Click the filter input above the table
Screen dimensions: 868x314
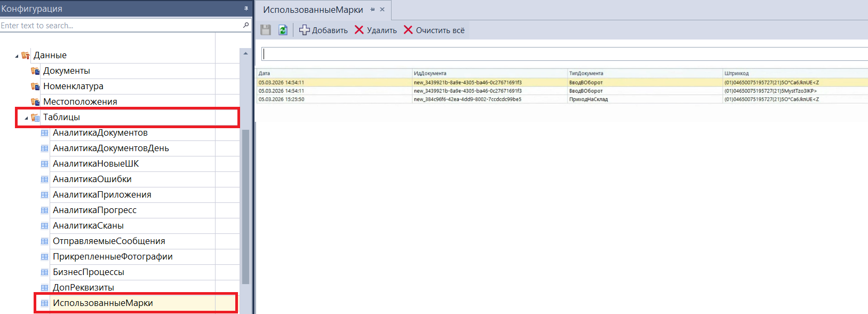tap(564, 54)
